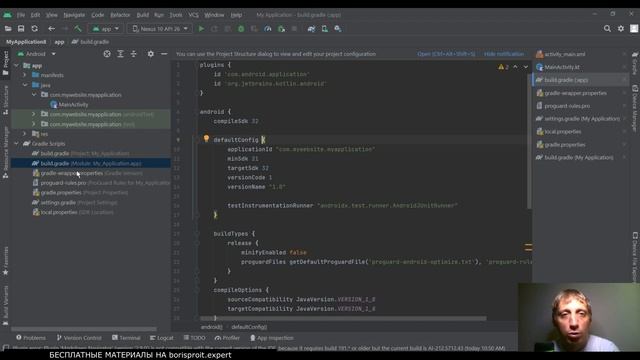Open the File menu
Viewport: 640px width, 360px height.
click(x=21, y=15)
